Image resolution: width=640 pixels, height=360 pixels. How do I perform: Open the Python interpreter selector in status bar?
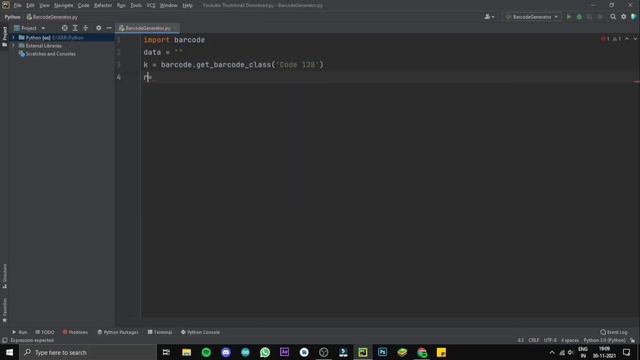pyautogui.click(x=604, y=340)
